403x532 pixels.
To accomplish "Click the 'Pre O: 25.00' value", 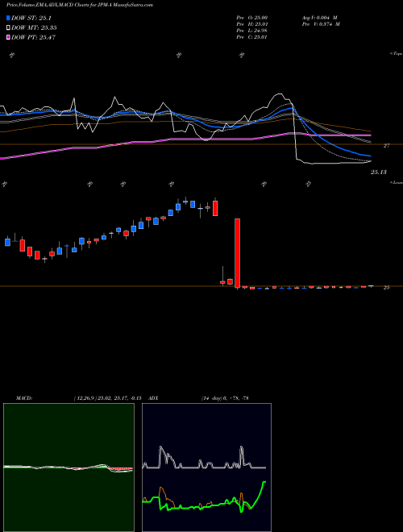I will click(251, 17).
